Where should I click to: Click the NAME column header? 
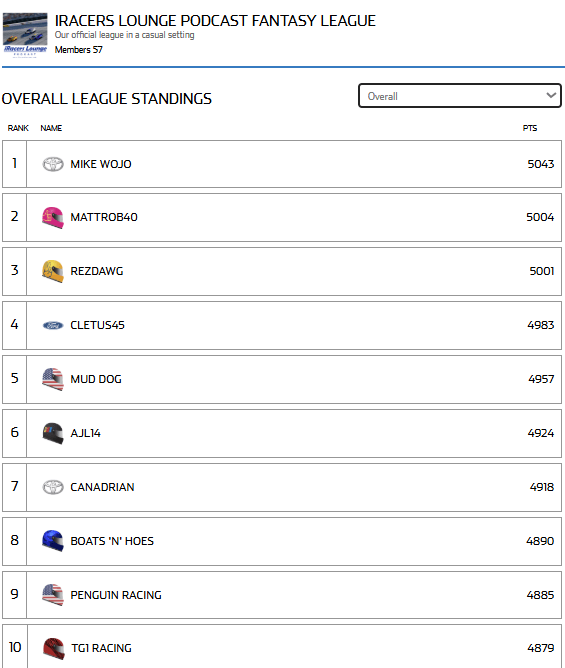(x=51, y=128)
